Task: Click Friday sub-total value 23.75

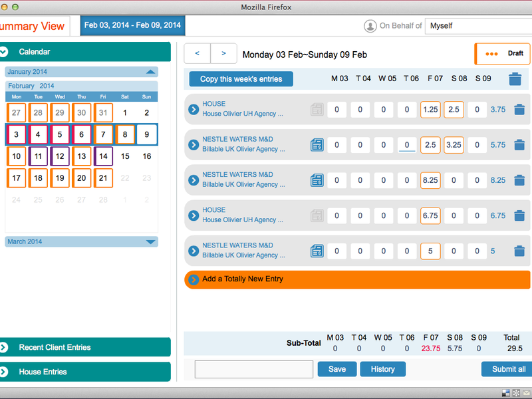Action: 431,348
